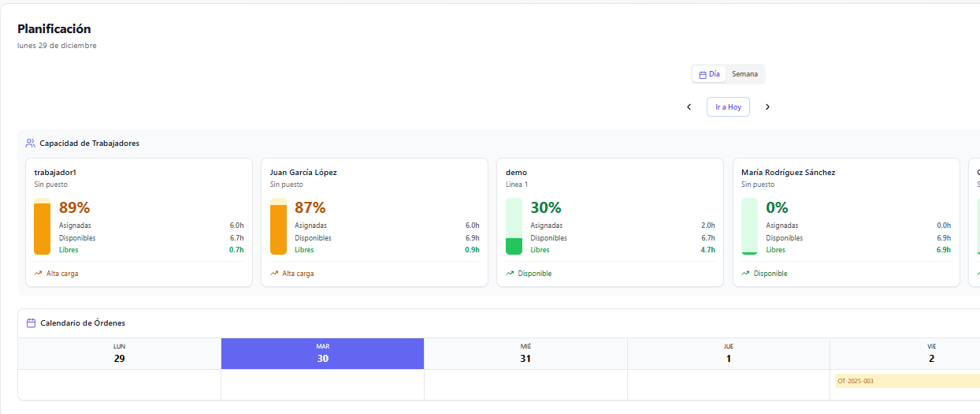Click 2.0h assigned hours on demo card
This screenshot has width=980, height=414.
(708, 226)
